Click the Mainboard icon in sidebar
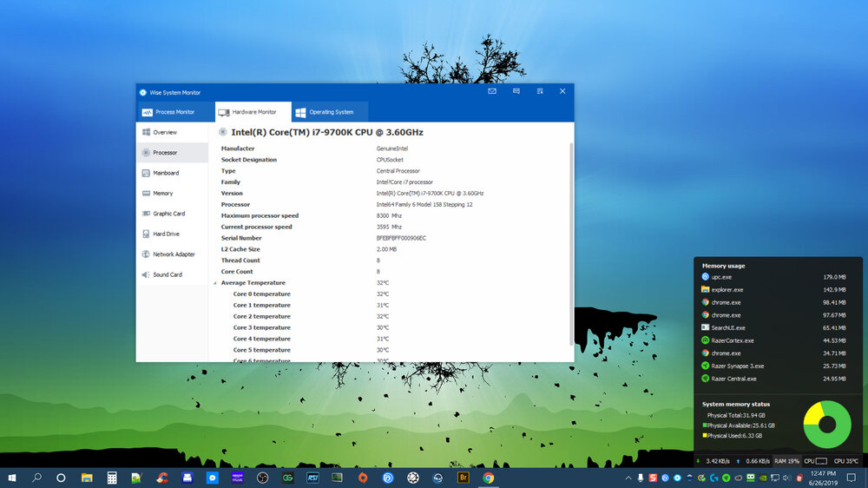868x488 pixels. (146, 173)
